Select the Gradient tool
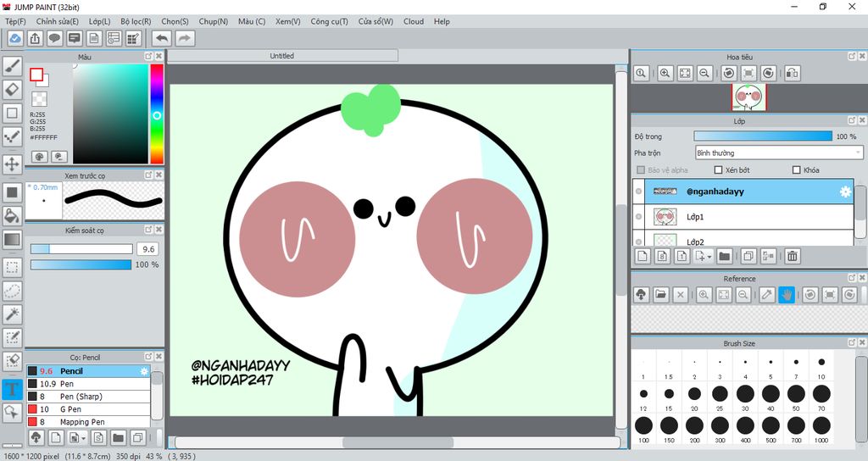The height and width of the screenshot is (461, 868). 12,239
